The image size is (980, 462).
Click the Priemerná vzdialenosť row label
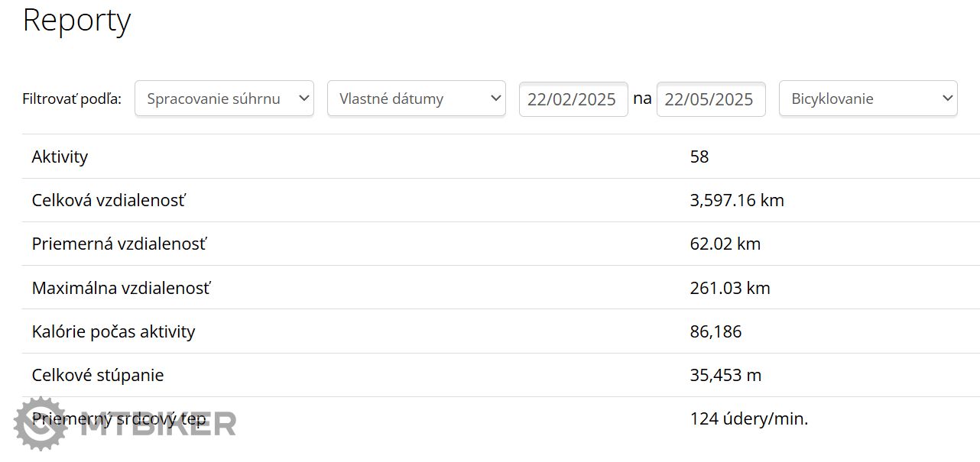pyautogui.click(x=118, y=244)
